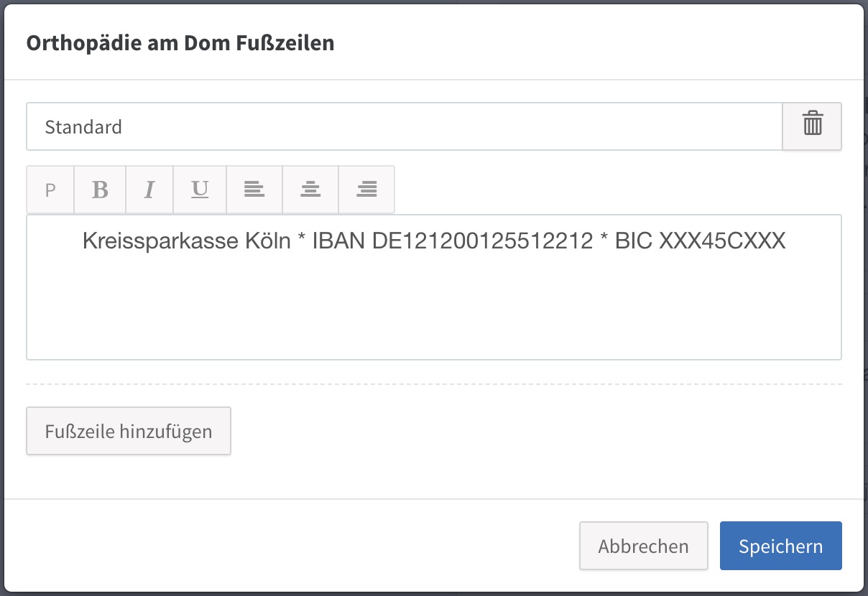Image resolution: width=868 pixels, height=596 pixels.
Task: Align footer text to the left
Action: (x=254, y=190)
